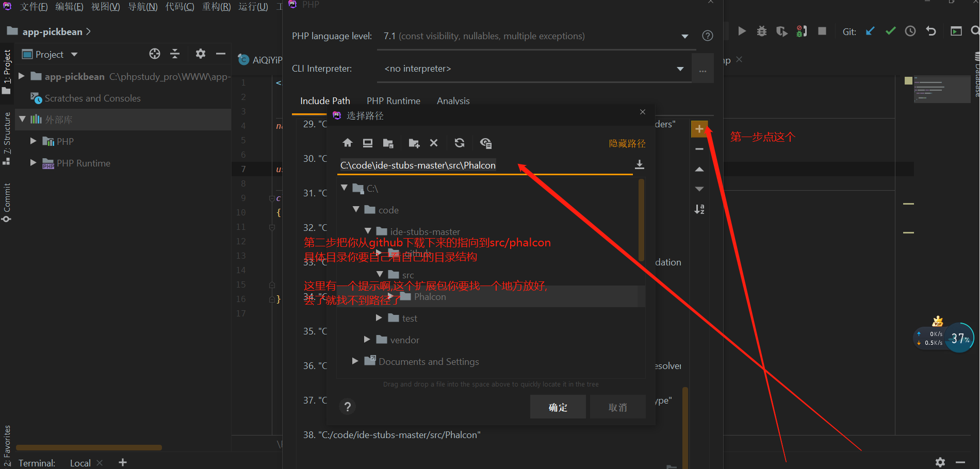The height and width of the screenshot is (469, 980).
Task: Show Git history
Action: [910, 31]
